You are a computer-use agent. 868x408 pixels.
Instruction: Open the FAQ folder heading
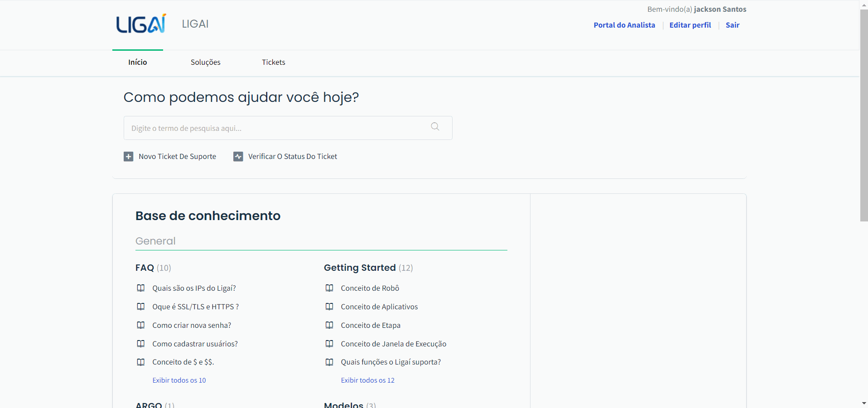[145, 268]
